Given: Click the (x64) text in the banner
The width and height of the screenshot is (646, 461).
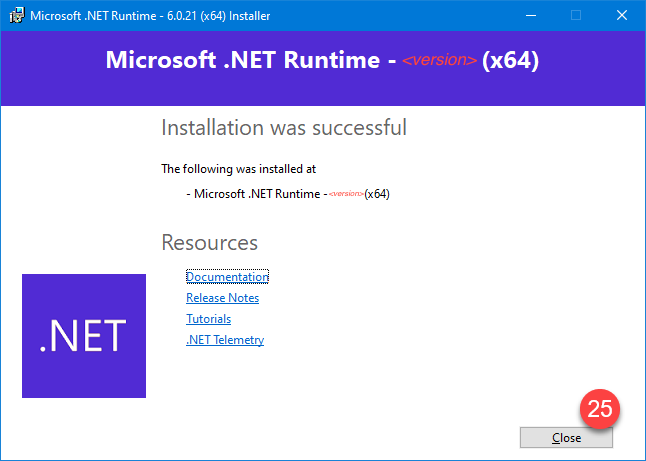Looking at the screenshot, I should pyautogui.click(x=510, y=60).
